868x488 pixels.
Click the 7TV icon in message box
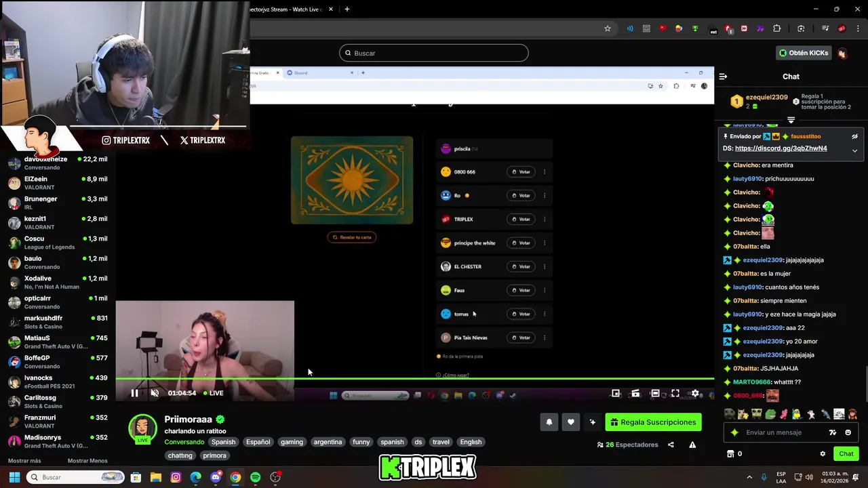[833, 432]
